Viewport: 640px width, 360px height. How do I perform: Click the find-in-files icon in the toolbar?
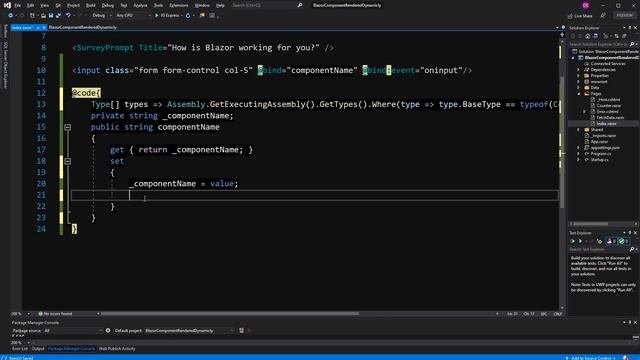coord(202,16)
